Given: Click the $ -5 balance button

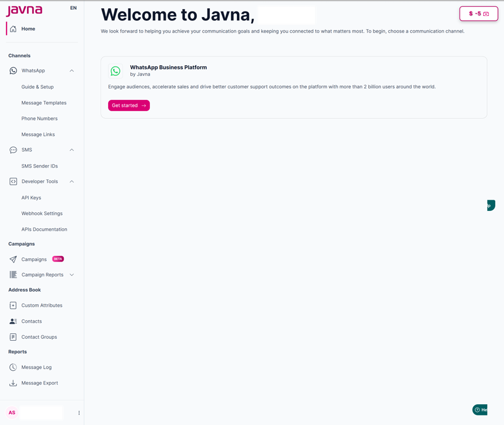Looking at the screenshot, I should tap(479, 14).
